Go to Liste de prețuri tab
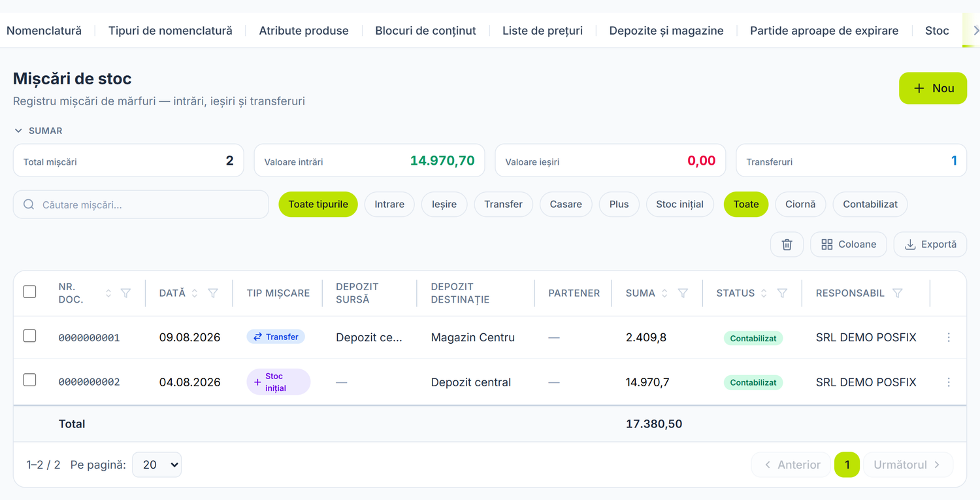980x500 pixels. (542, 31)
